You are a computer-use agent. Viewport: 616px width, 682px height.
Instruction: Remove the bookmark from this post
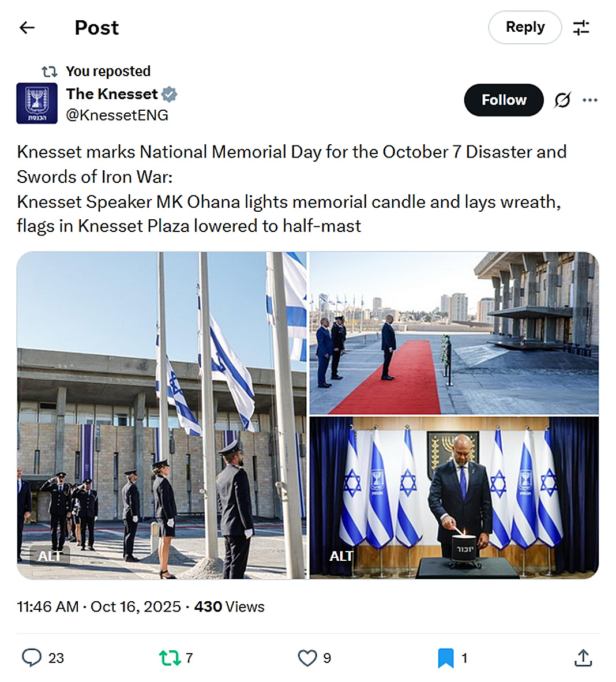pyautogui.click(x=445, y=658)
